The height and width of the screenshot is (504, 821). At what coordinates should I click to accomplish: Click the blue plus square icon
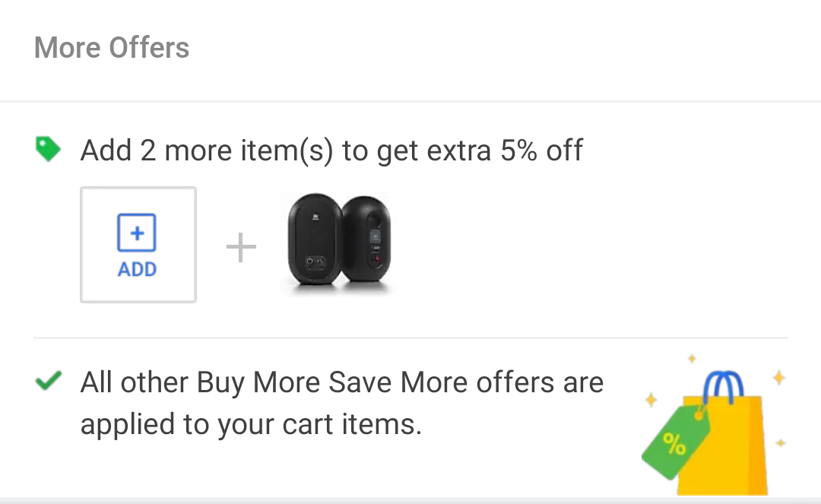(x=137, y=233)
